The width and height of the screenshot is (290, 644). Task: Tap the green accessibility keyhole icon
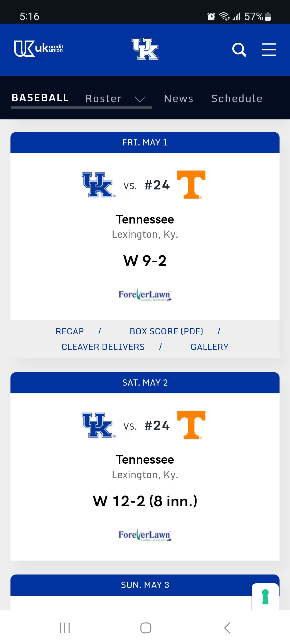click(x=265, y=597)
